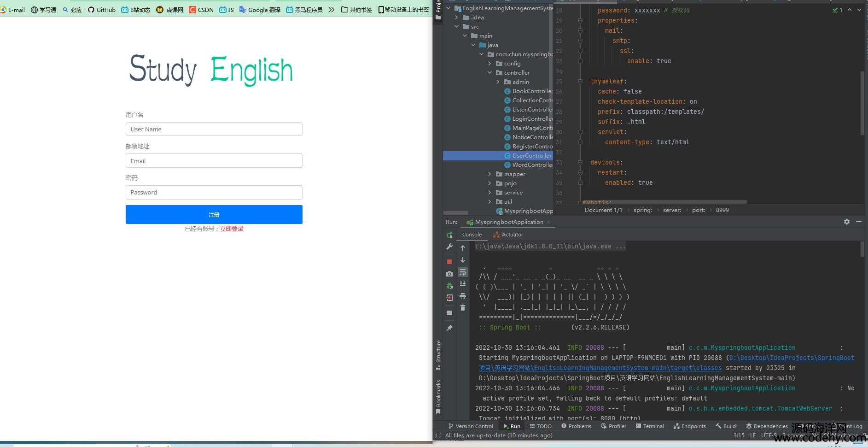Hide the Run tool window with the minus icon

pyautogui.click(x=858, y=222)
